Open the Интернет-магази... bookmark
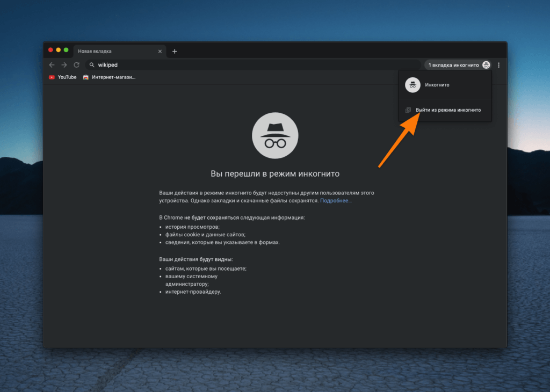Screen dimensions: 550x392 click(x=109, y=77)
